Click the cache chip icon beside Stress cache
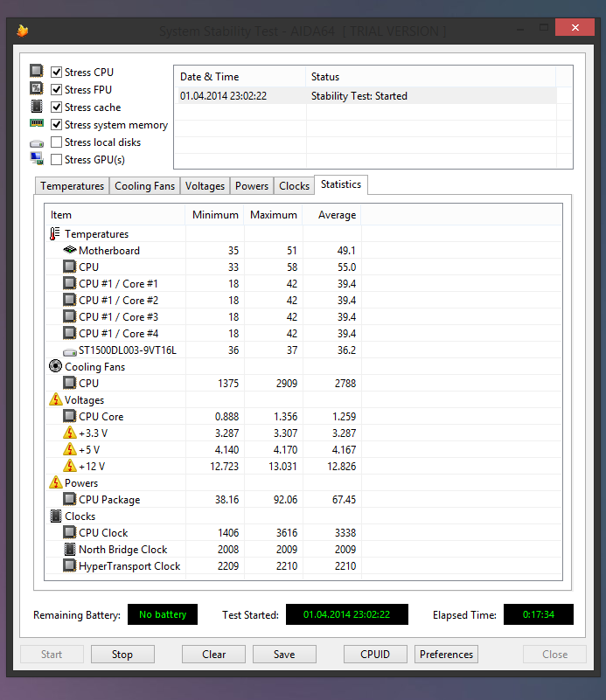 37,107
